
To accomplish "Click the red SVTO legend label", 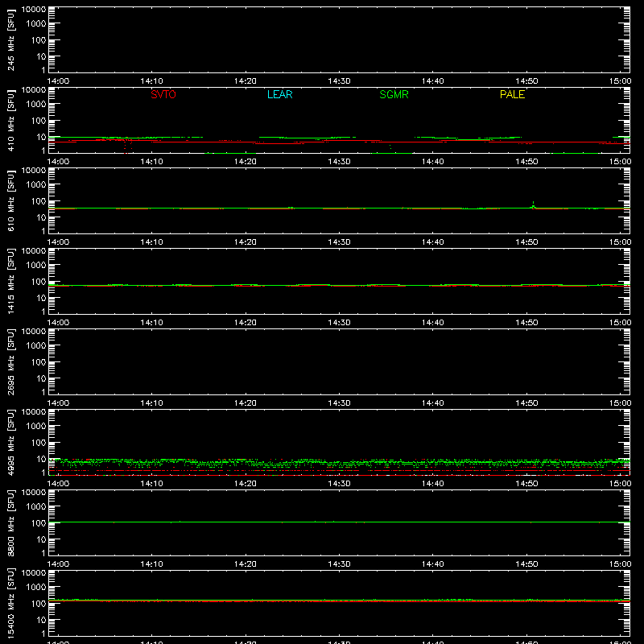I will 163,94.
